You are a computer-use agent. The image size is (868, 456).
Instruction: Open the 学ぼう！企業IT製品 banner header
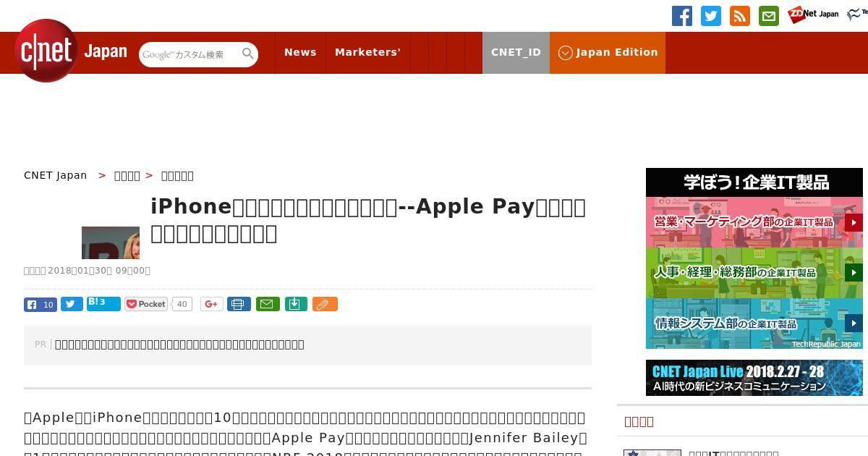coord(754,182)
